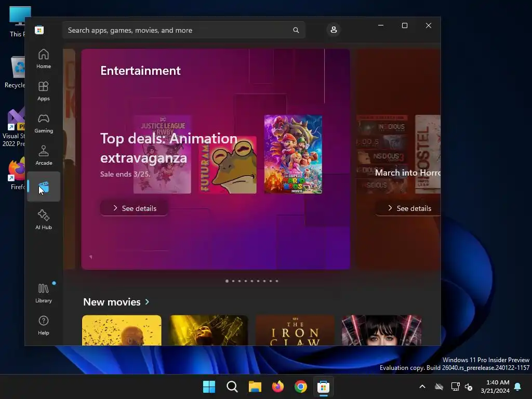This screenshot has height=399, width=532.
Task: Open the Library section
Action: point(44,293)
